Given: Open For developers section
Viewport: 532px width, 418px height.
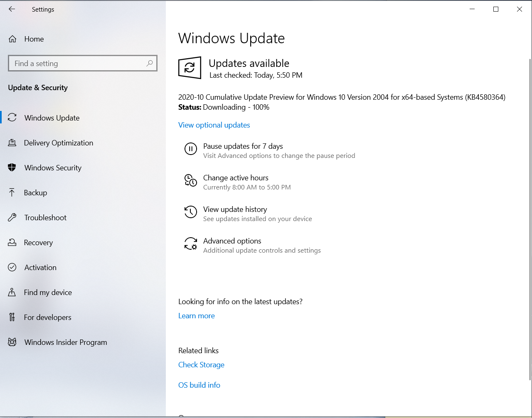Looking at the screenshot, I should pos(47,317).
